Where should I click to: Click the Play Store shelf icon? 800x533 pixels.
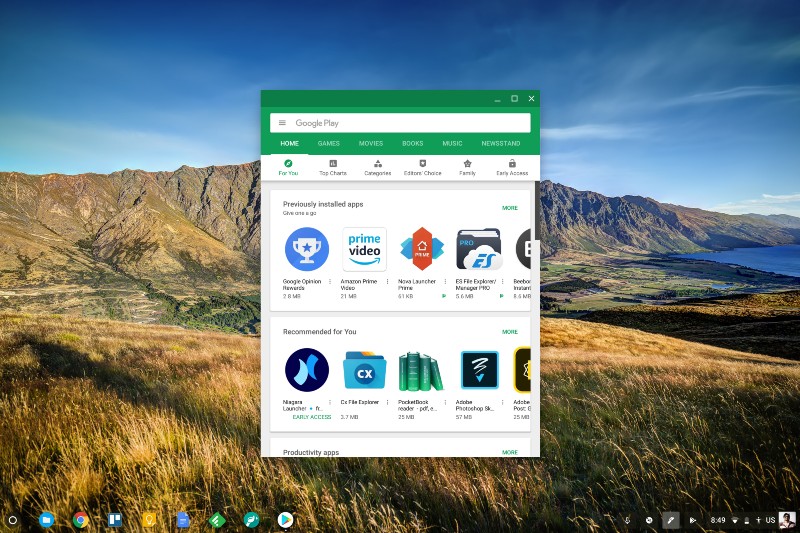pyautogui.click(x=285, y=520)
